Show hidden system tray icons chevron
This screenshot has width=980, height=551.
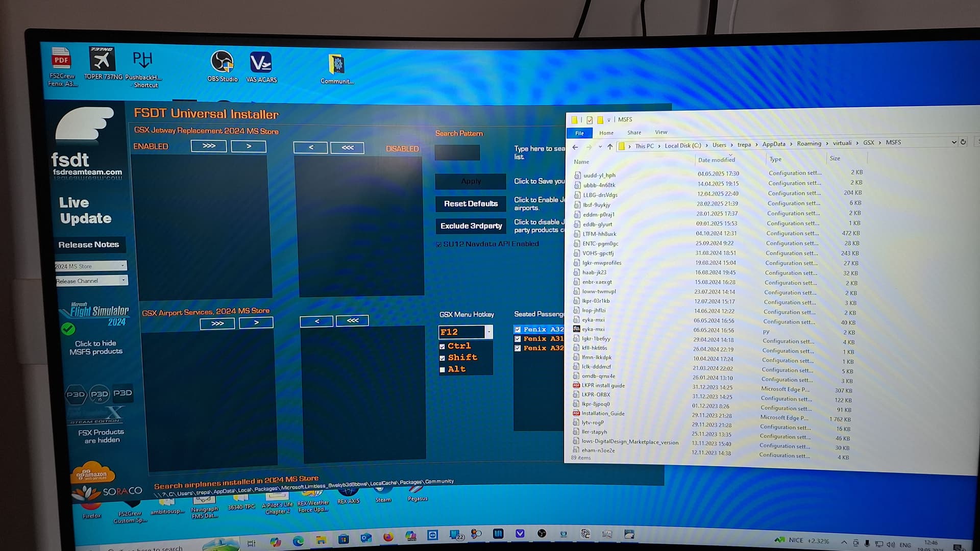pyautogui.click(x=844, y=543)
